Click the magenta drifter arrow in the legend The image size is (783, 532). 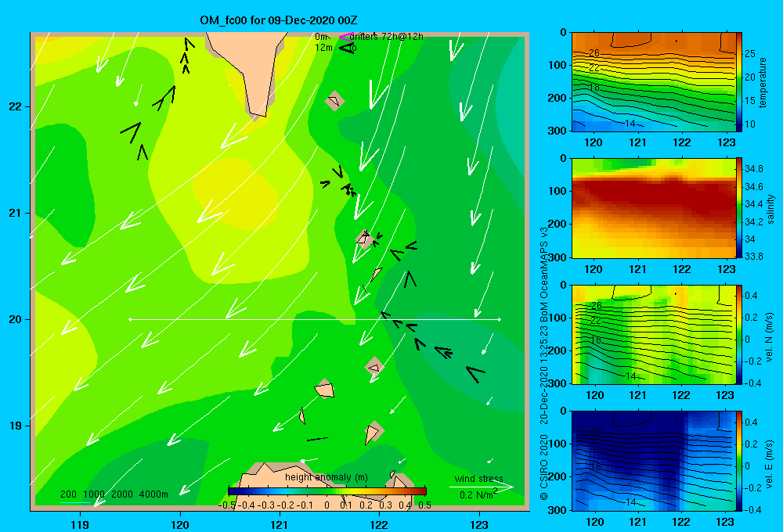345,37
